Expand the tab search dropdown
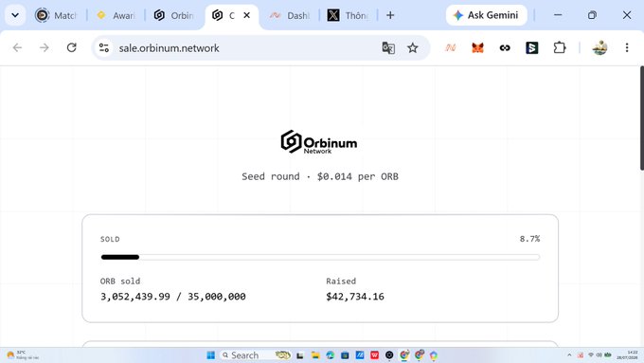Screen dimensions: 644x363 tap(15, 15)
